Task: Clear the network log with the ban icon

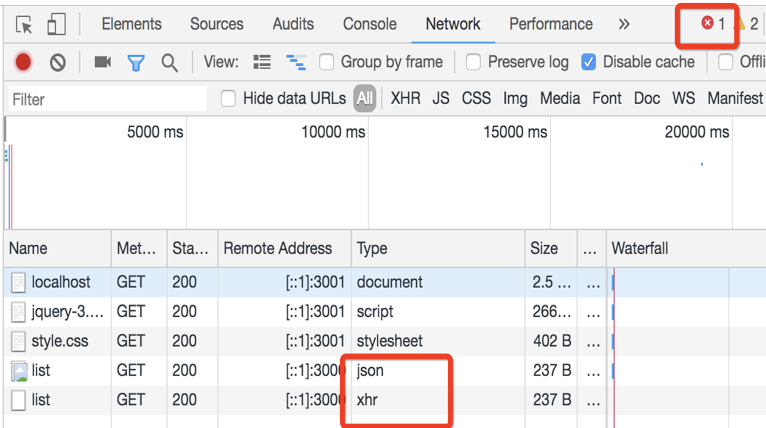Action: pyautogui.click(x=58, y=63)
